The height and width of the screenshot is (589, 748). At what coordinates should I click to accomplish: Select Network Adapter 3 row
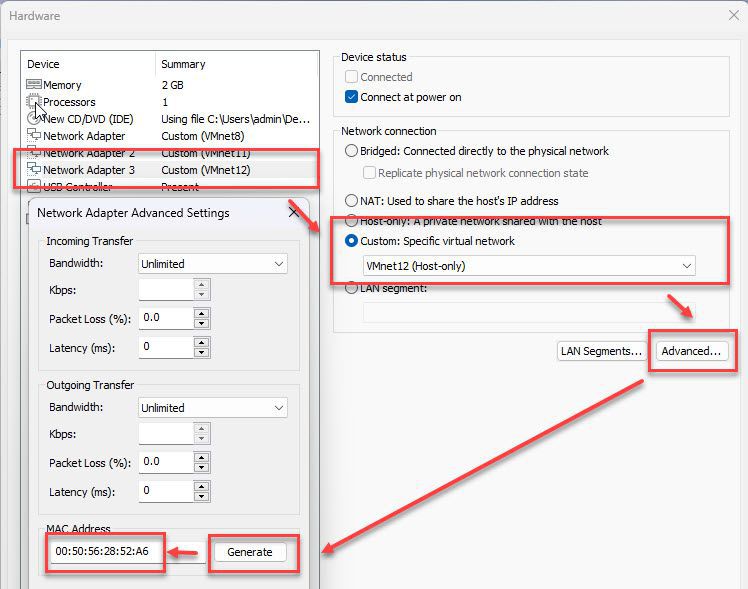[x=170, y=170]
